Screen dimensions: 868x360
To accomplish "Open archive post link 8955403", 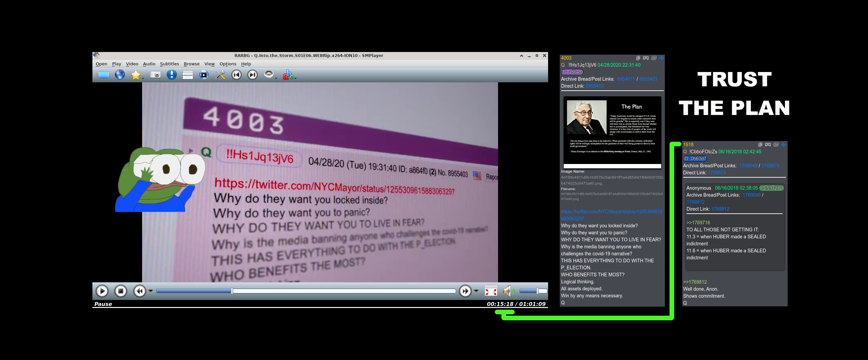I will click(648, 79).
